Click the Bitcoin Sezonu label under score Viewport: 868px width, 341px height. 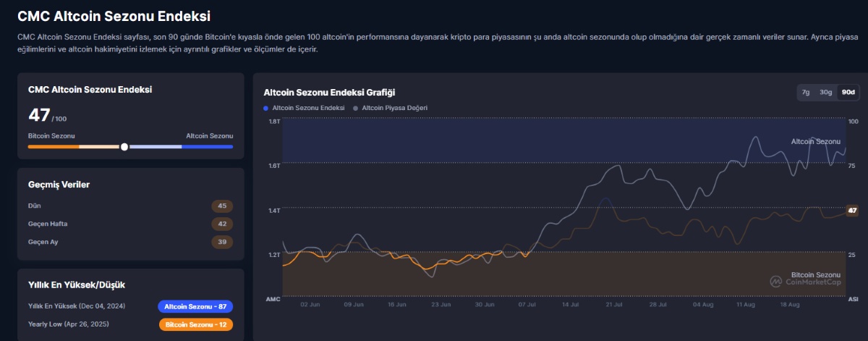click(51, 135)
